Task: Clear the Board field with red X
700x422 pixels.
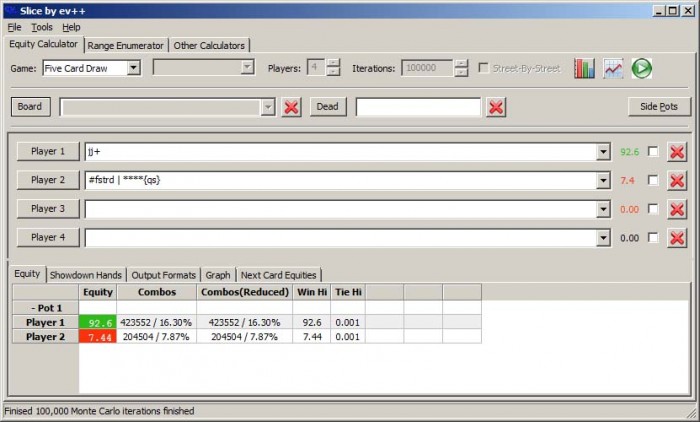Action: coord(292,107)
